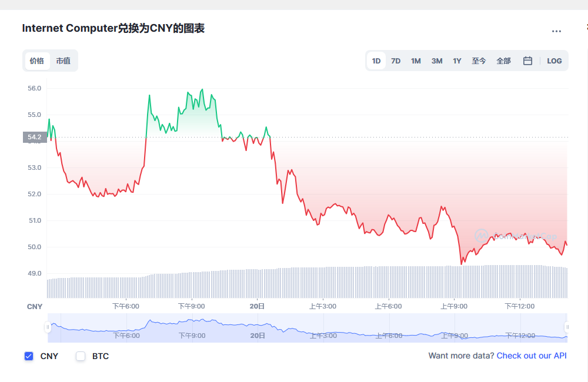Select the 3M time range

437,61
